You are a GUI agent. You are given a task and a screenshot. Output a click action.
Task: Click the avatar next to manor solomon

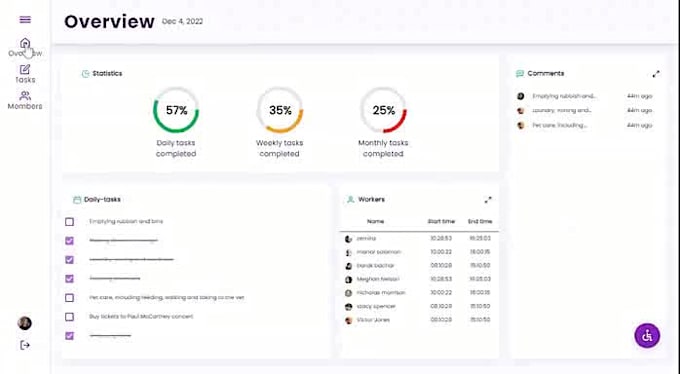(348, 252)
